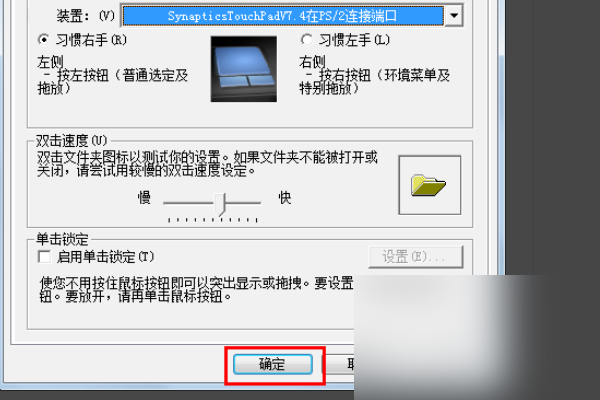Screen dimensions: 600x400
Task: Select the 习惯右手 (R) radio option
Action: click(44, 40)
